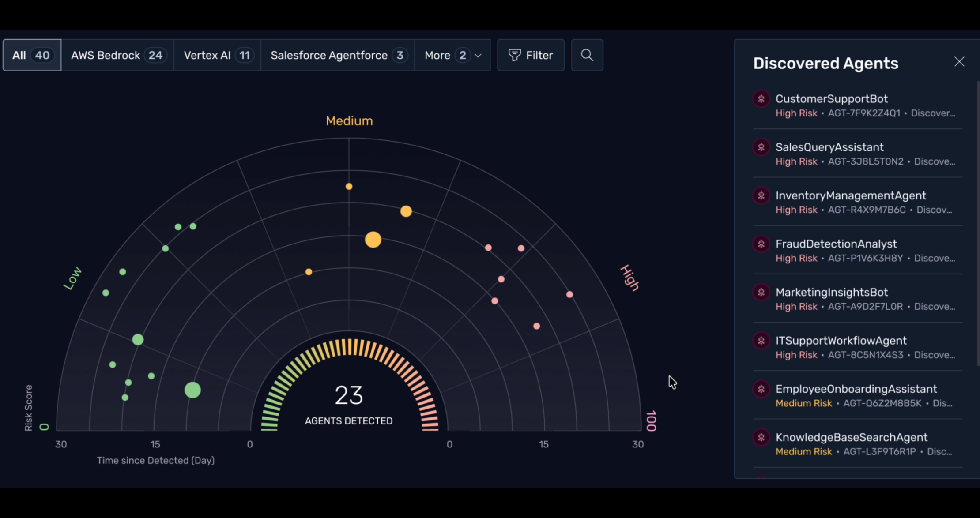Select the Vertex AI tab
This screenshot has width=980, height=518.
(217, 55)
